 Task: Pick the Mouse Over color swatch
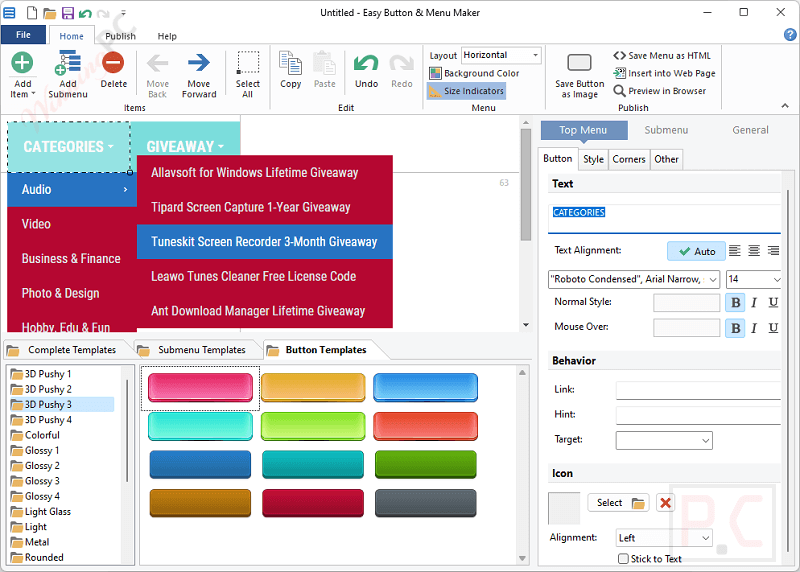point(686,328)
